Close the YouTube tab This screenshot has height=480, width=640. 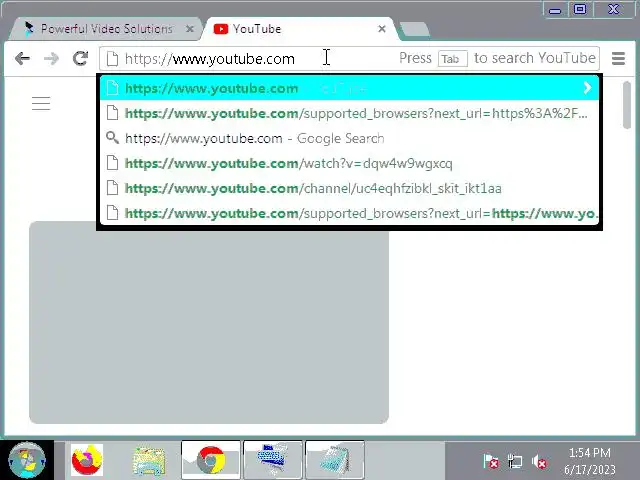coord(382,29)
